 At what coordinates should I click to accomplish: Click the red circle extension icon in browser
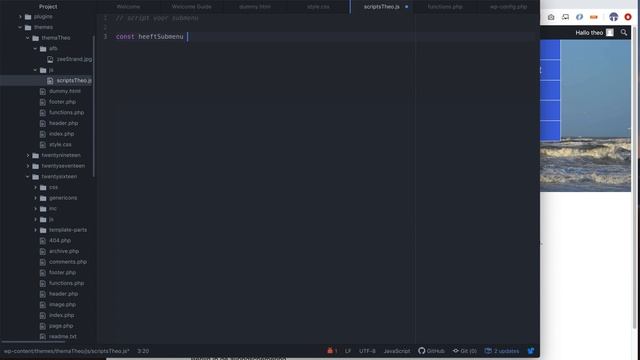pyautogui.click(x=628, y=17)
